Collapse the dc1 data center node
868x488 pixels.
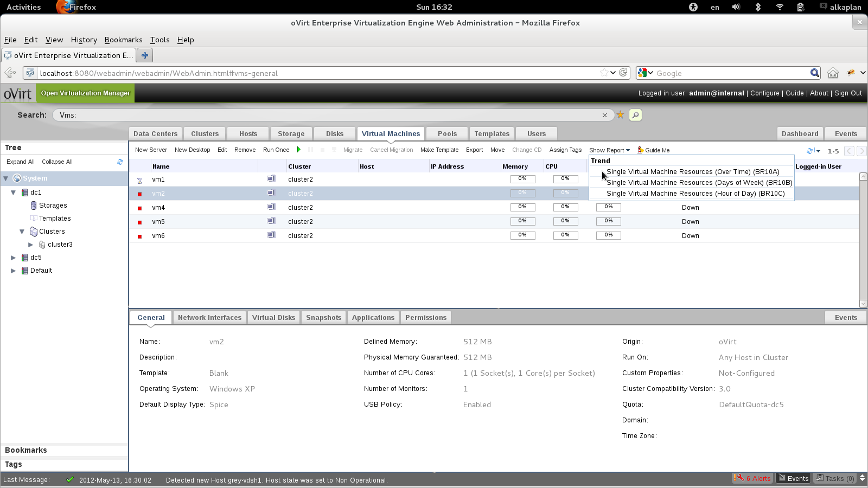pyautogui.click(x=14, y=192)
